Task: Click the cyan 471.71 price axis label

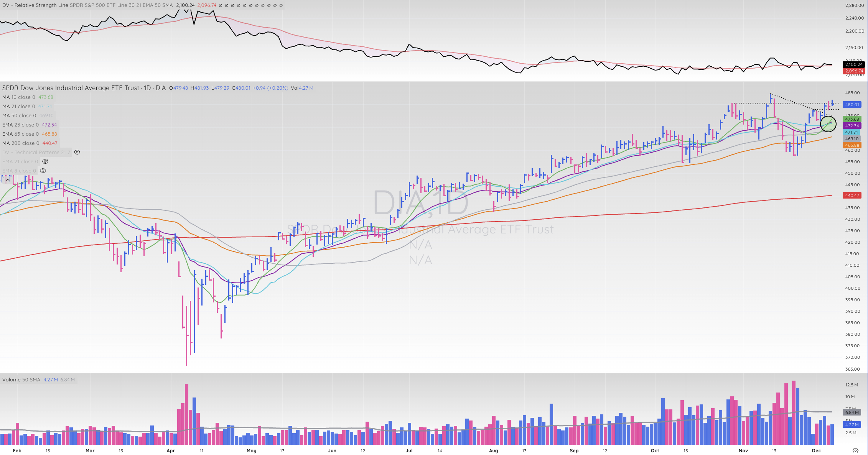Action: 852,132
